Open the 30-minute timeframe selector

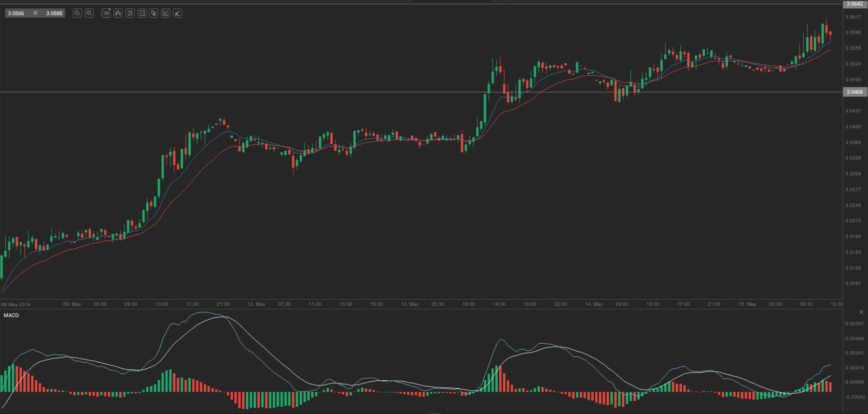(106, 13)
